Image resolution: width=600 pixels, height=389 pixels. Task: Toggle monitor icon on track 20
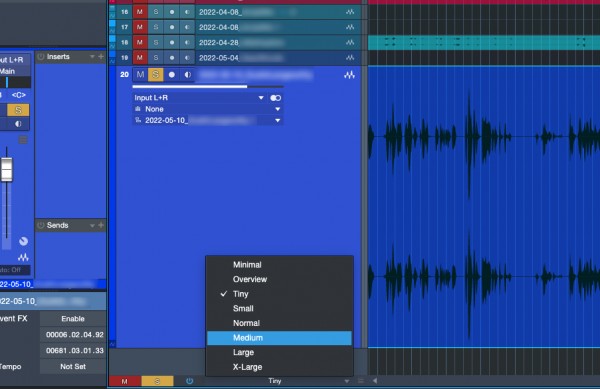click(187, 75)
